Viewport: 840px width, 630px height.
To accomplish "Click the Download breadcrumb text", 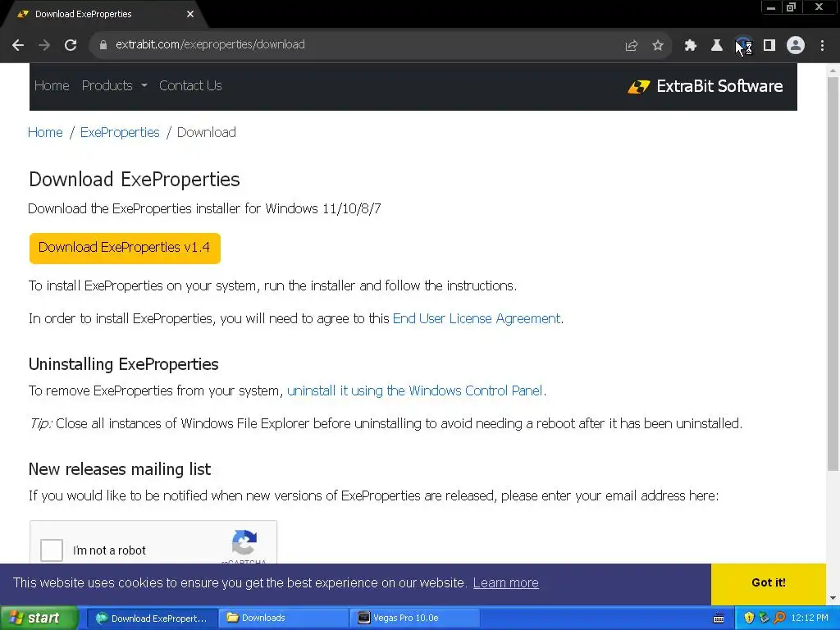I will click(206, 132).
